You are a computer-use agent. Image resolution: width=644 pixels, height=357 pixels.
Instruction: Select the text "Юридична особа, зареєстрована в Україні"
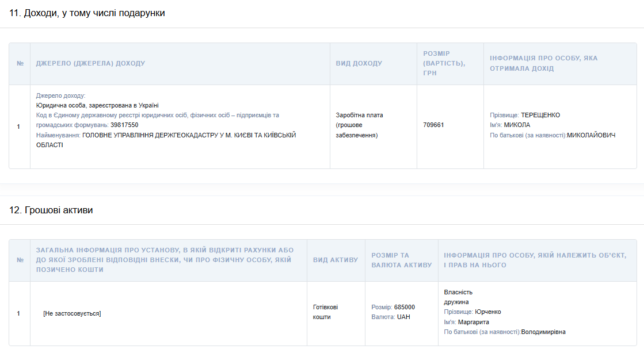tap(97, 105)
